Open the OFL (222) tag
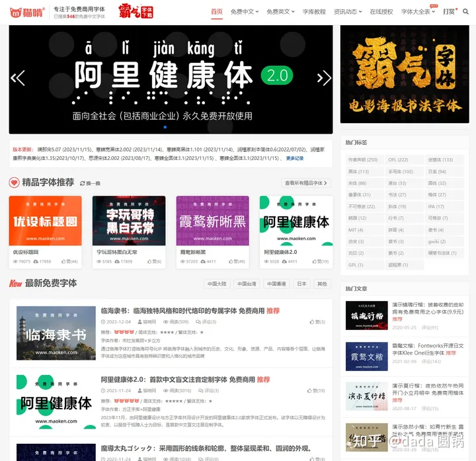 tap(405, 160)
